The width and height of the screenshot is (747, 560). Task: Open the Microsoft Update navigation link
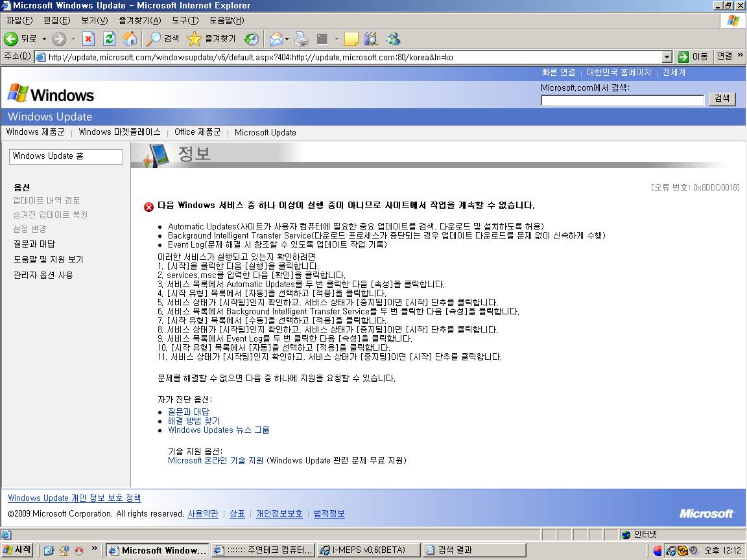coord(265,132)
